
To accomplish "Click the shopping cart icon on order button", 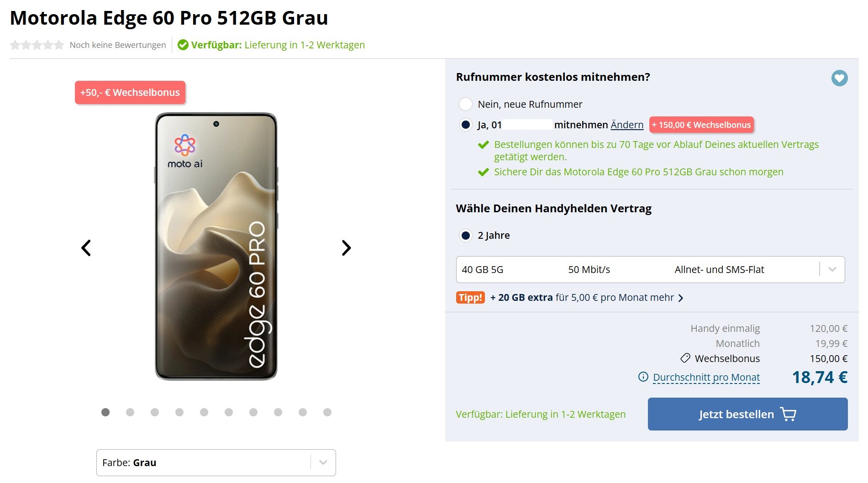I will point(789,414).
